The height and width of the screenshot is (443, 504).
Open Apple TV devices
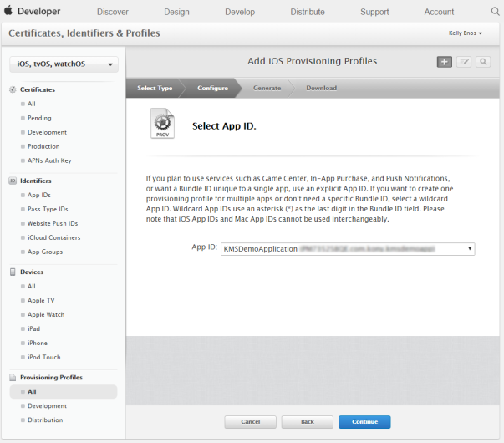(x=41, y=300)
